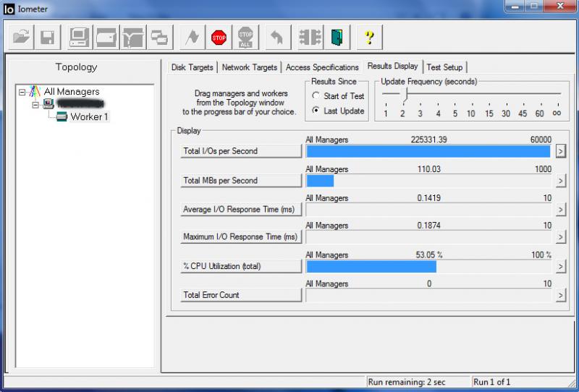The height and width of the screenshot is (392, 579).
Task: Switch to the Disk Targets tab
Action: click(192, 67)
